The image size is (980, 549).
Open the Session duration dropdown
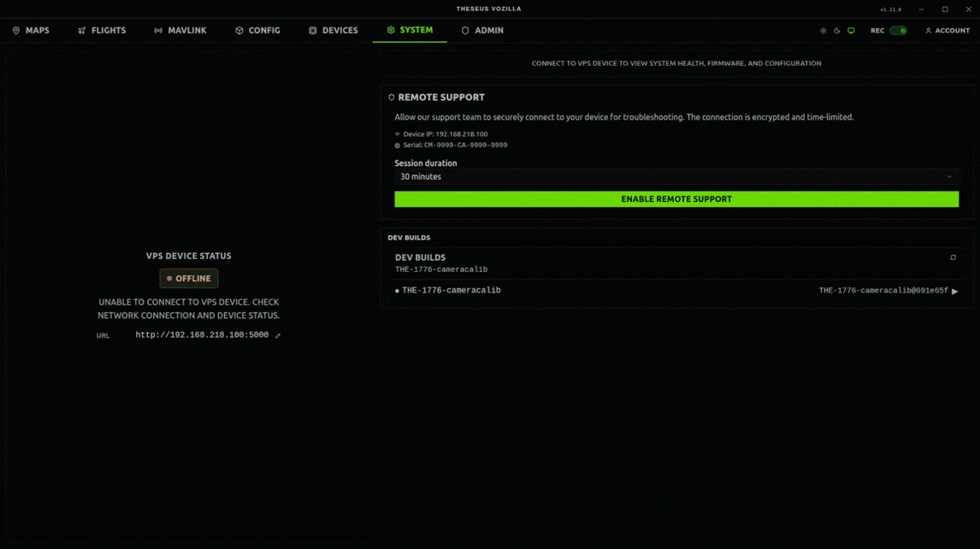coord(676,177)
